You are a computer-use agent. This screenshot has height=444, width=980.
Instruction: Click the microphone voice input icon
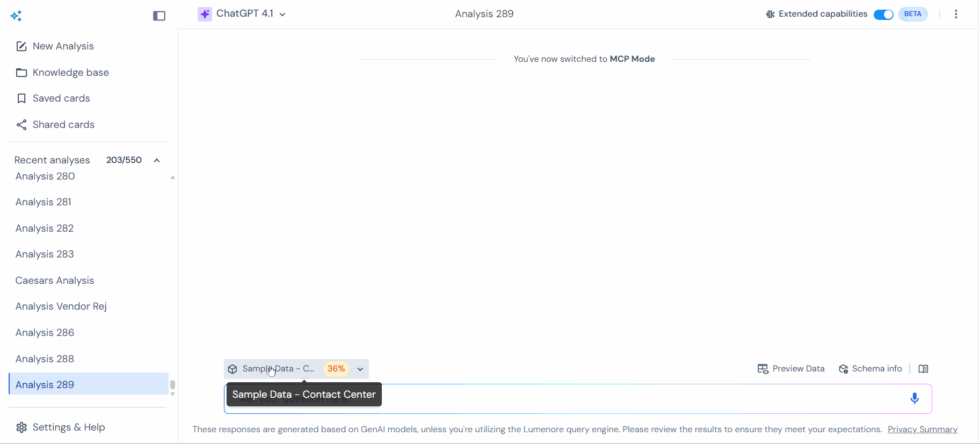tap(914, 398)
